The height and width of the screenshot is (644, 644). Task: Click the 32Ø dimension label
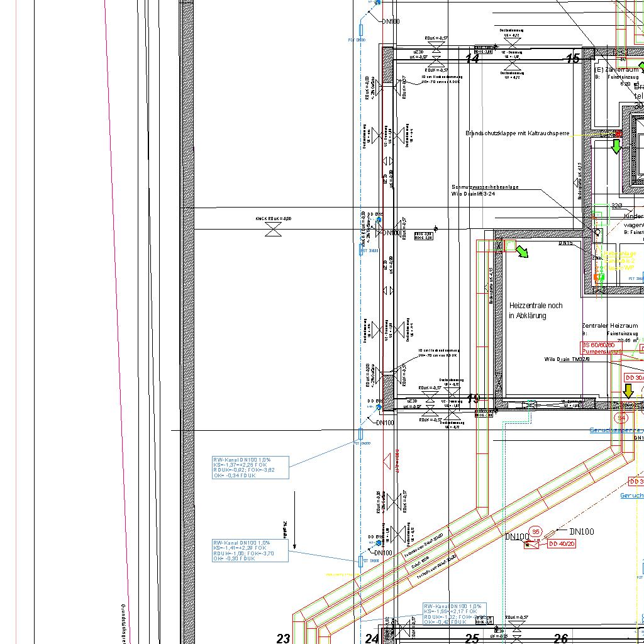pyautogui.click(x=616, y=206)
